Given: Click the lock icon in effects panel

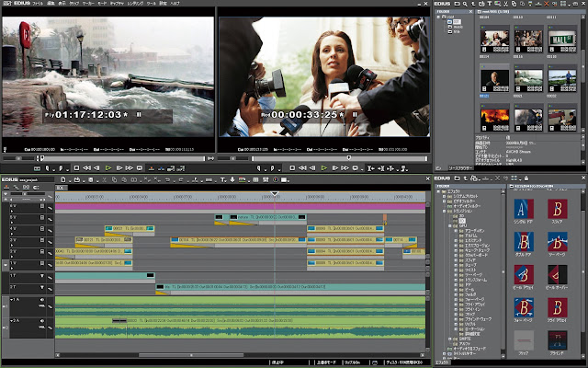Looking at the screenshot, I should (x=526, y=178).
